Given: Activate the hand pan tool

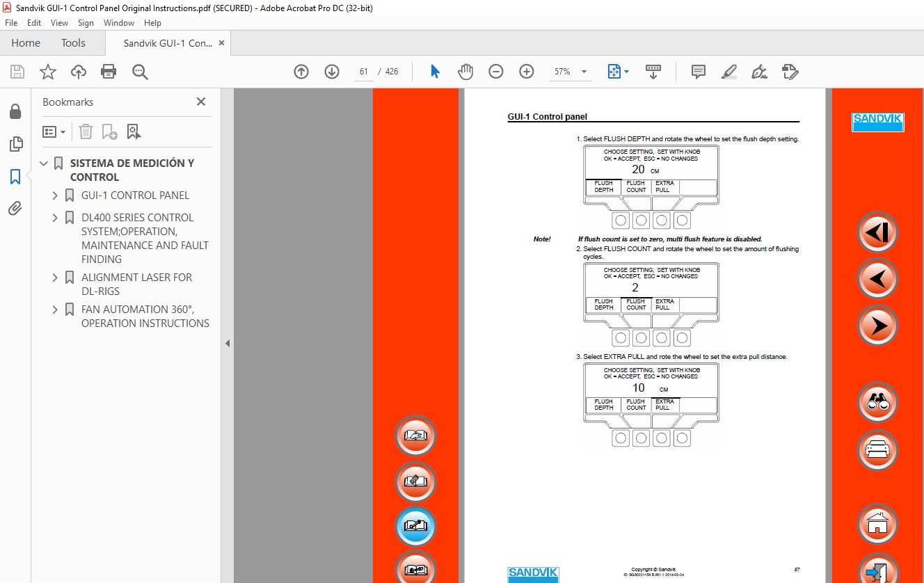Looking at the screenshot, I should pyautogui.click(x=465, y=72).
